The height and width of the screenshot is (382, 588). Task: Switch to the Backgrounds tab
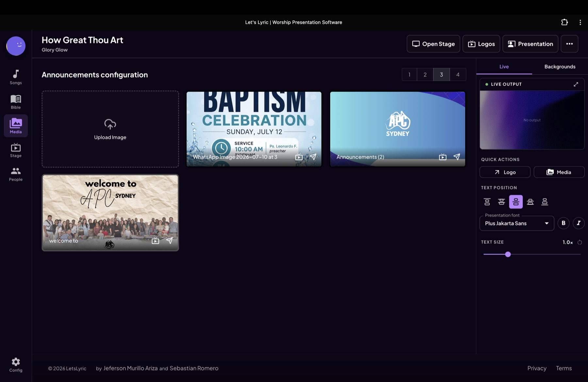560,67
